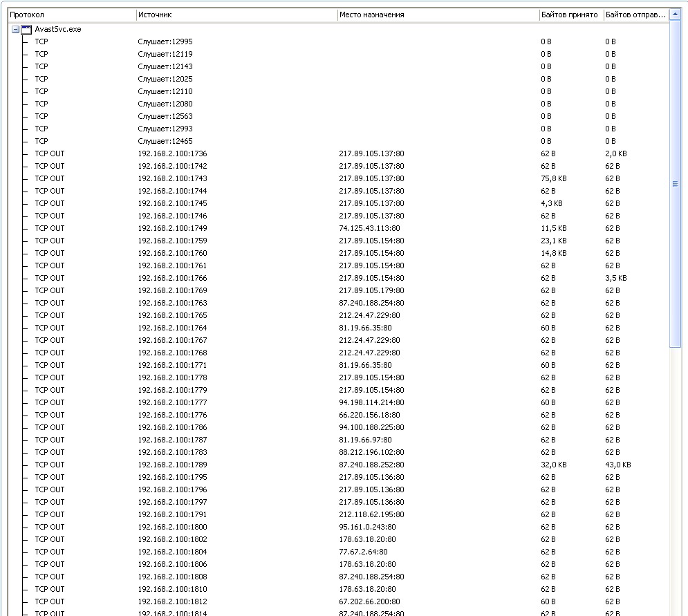Screen dimensions: 688x616
Task: Select destination 87.240.188.252:80
Action: click(x=371, y=465)
